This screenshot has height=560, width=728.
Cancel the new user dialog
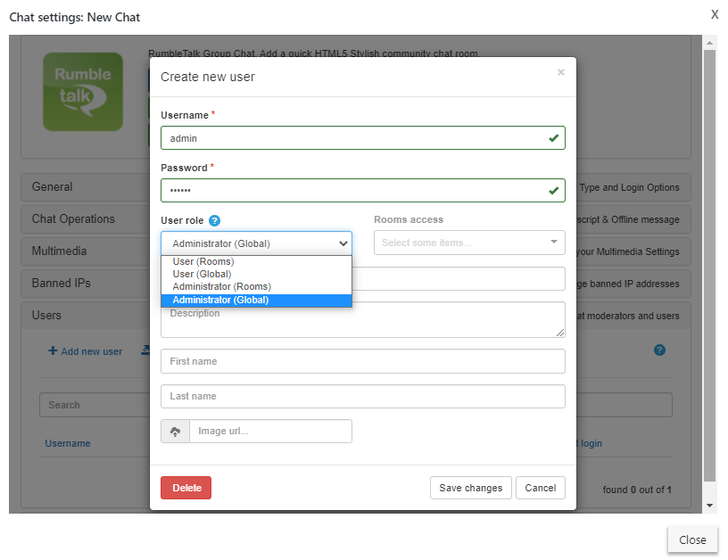(x=540, y=488)
